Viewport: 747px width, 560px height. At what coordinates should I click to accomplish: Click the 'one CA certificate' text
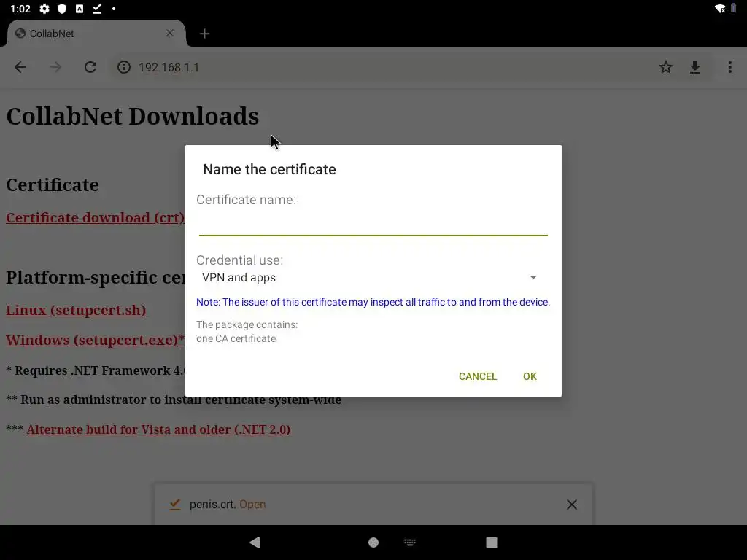click(x=236, y=338)
